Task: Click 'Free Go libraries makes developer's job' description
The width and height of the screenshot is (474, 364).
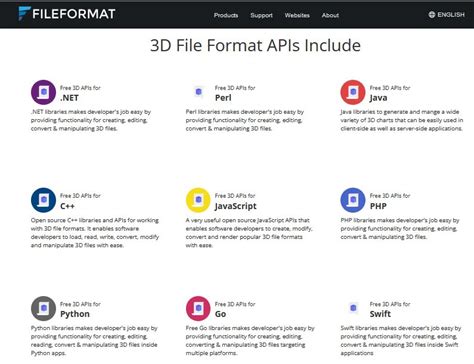Action: click(x=250, y=341)
